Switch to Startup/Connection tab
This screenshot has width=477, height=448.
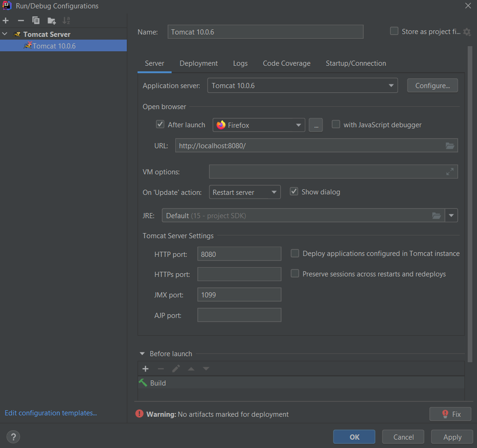pos(356,63)
